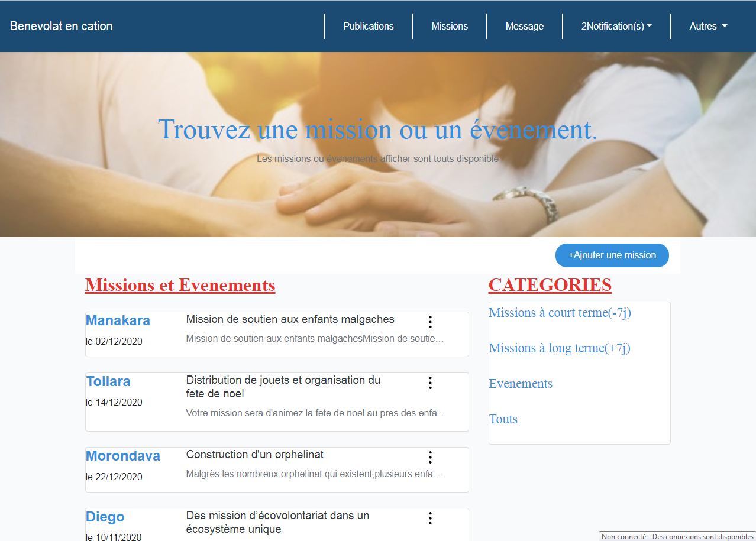Open the Construction d'un orphelinat mission title

(x=254, y=455)
